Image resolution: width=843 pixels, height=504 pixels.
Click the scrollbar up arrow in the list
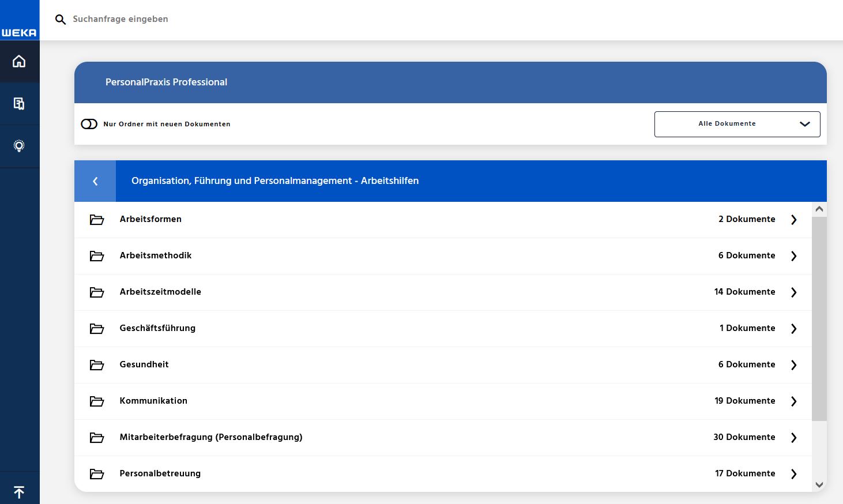tap(819, 209)
